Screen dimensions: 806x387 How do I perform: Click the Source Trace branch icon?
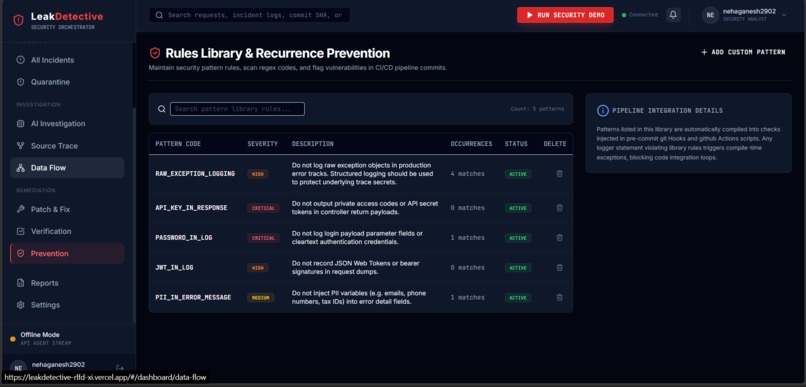point(21,145)
